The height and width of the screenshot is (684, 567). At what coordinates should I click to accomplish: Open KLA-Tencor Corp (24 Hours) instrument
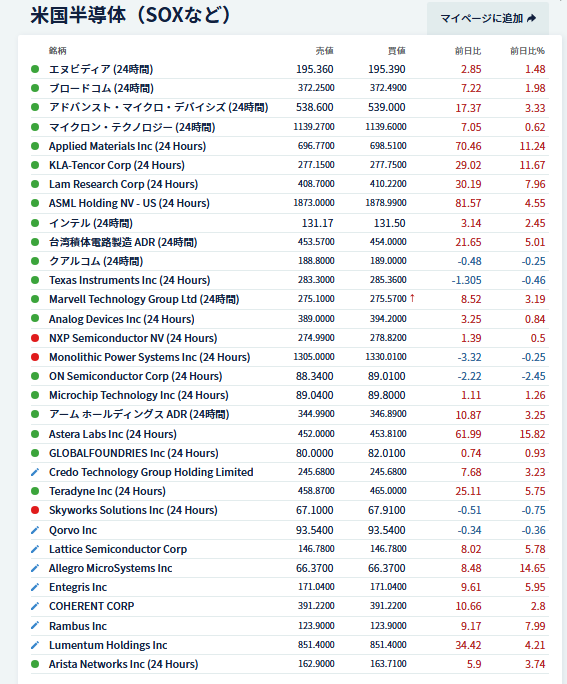pos(116,165)
